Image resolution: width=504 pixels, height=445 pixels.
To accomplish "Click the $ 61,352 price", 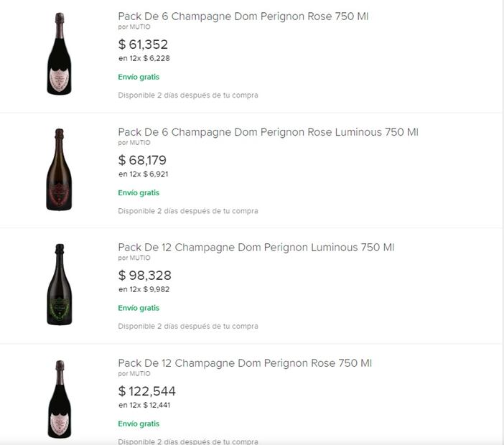I will pos(143,44).
